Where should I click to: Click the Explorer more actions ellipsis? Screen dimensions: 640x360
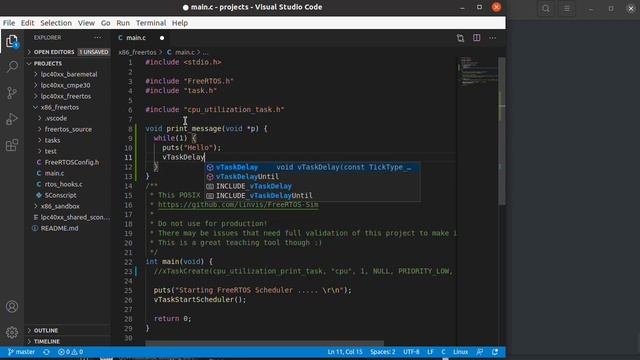[x=98, y=38]
